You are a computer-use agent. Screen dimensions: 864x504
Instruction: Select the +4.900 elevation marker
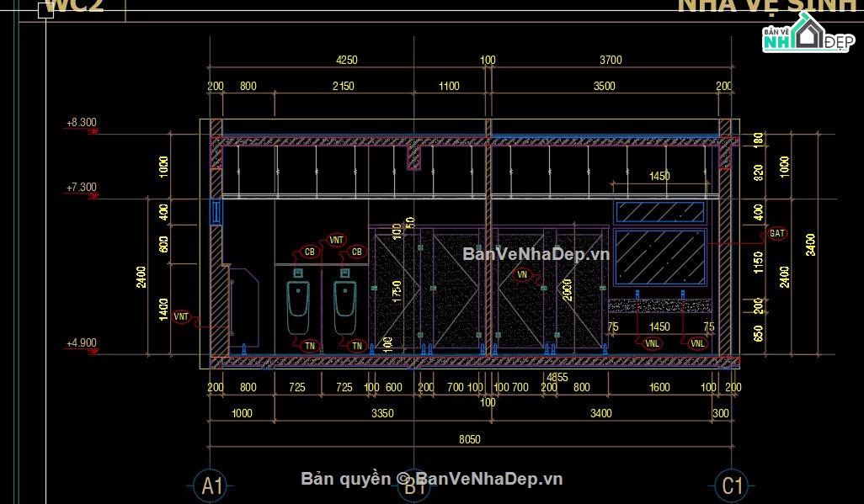coord(82,346)
